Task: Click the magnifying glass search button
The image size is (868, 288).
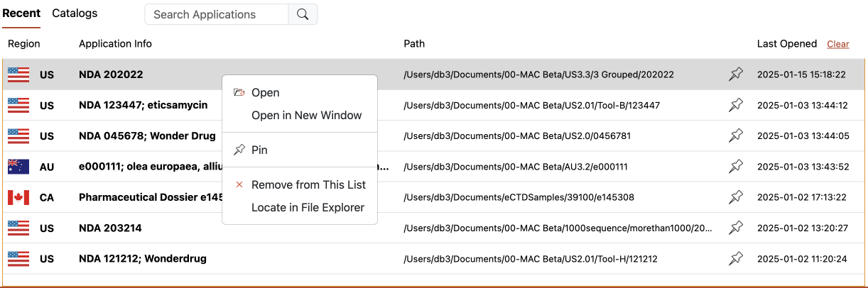Action: click(x=303, y=14)
